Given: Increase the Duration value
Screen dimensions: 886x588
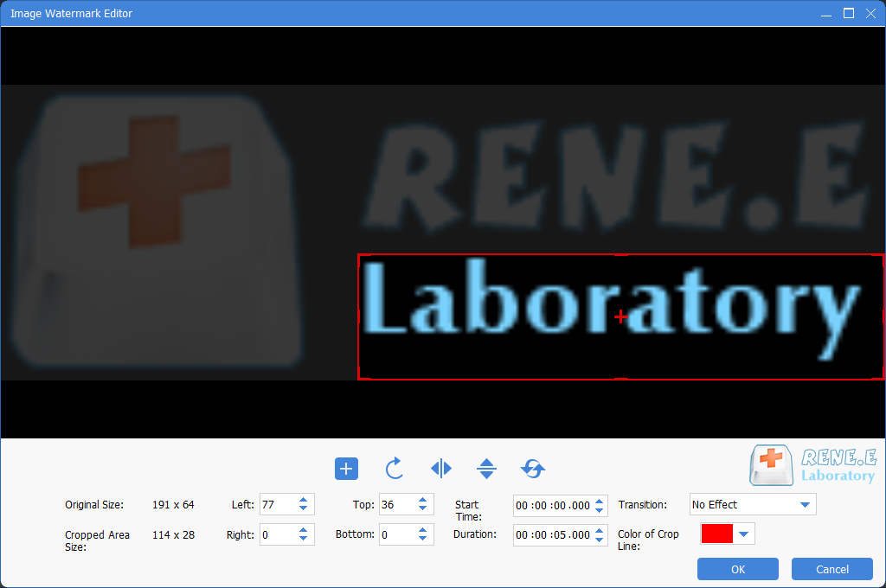Looking at the screenshot, I should (x=600, y=530).
